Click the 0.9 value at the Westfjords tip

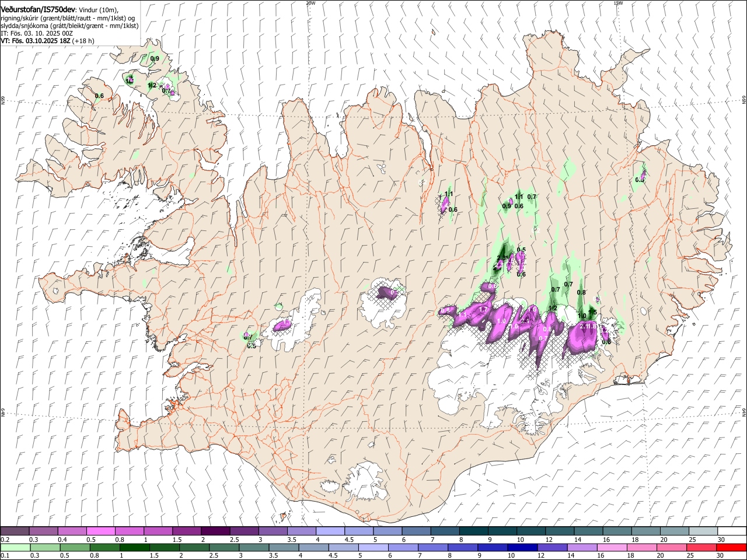pos(155,59)
